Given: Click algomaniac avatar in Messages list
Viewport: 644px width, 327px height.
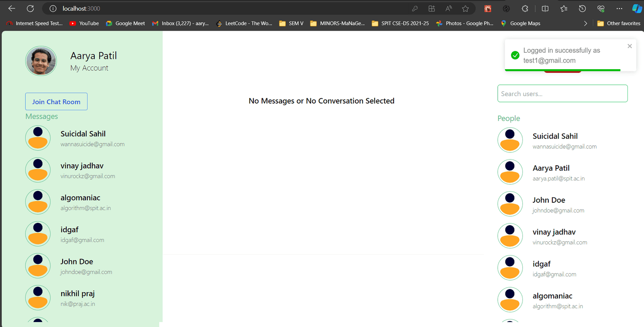Looking at the screenshot, I should point(38,202).
